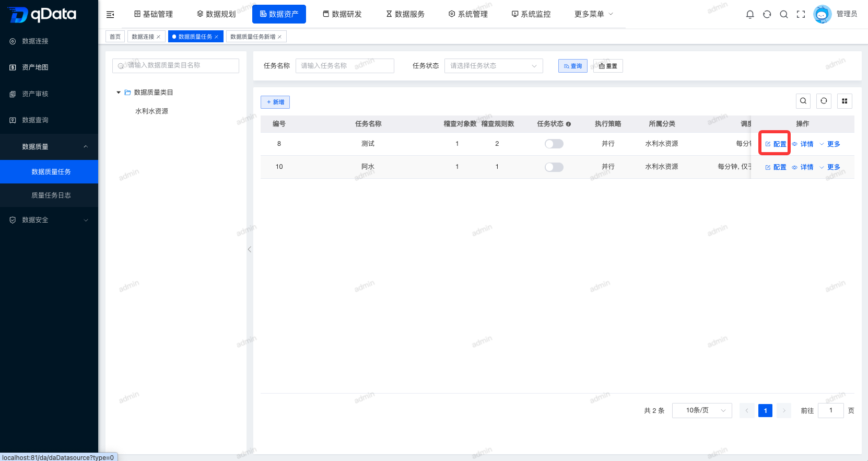The height and width of the screenshot is (461, 868).
Task: Focus the go-to page number field
Action: 831,410
